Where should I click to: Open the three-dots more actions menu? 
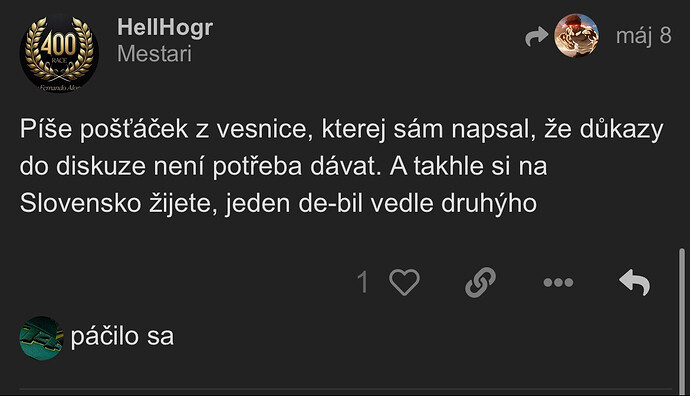pyautogui.click(x=558, y=282)
